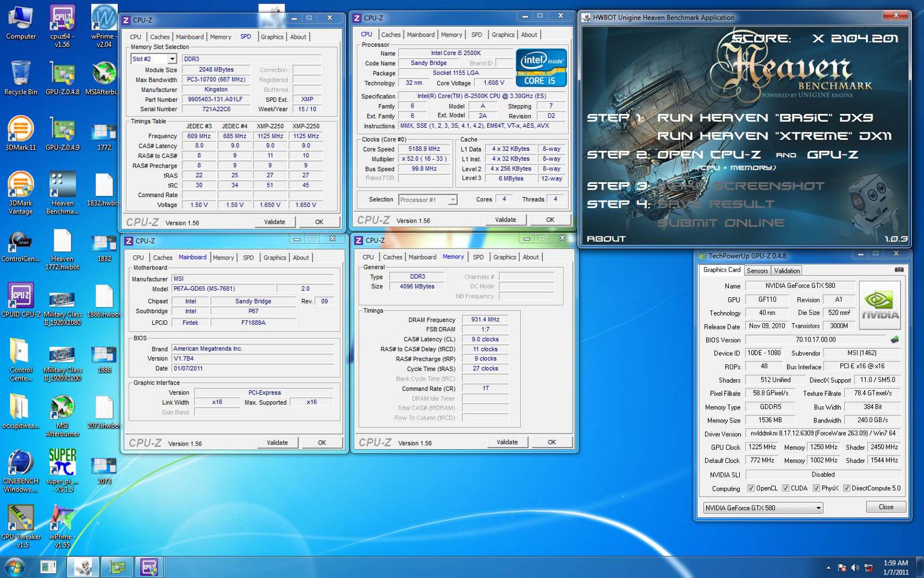Select the CINEBENCH Windows desktop icon

[x=21, y=472]
